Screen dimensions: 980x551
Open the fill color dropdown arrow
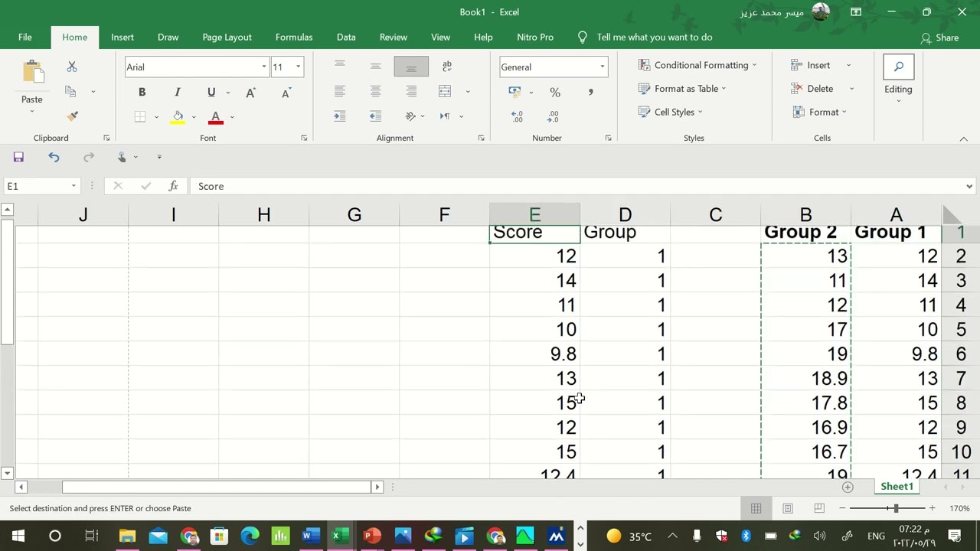click(x=194, y=117)
